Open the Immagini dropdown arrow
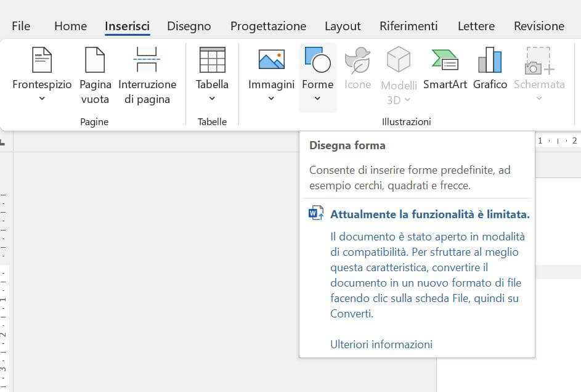The height and width of the screenshot is (392, 581). point(271,99)
